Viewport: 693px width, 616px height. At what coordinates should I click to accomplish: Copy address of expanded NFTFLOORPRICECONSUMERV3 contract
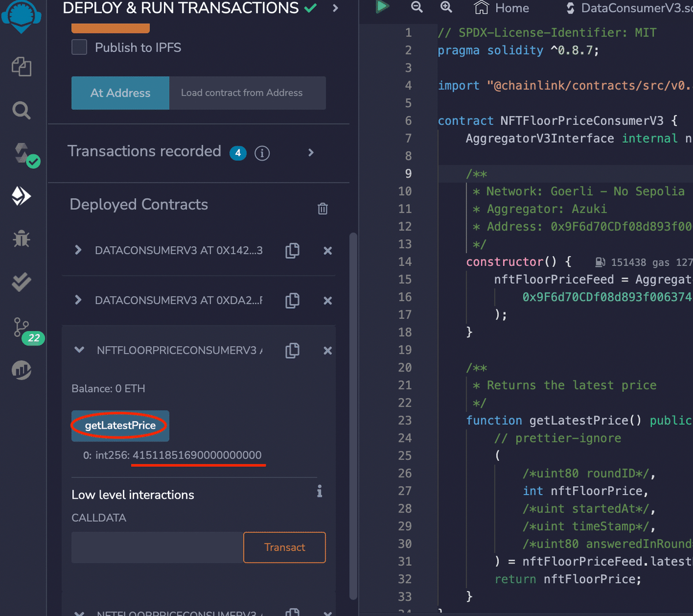(x=293, y=350)
